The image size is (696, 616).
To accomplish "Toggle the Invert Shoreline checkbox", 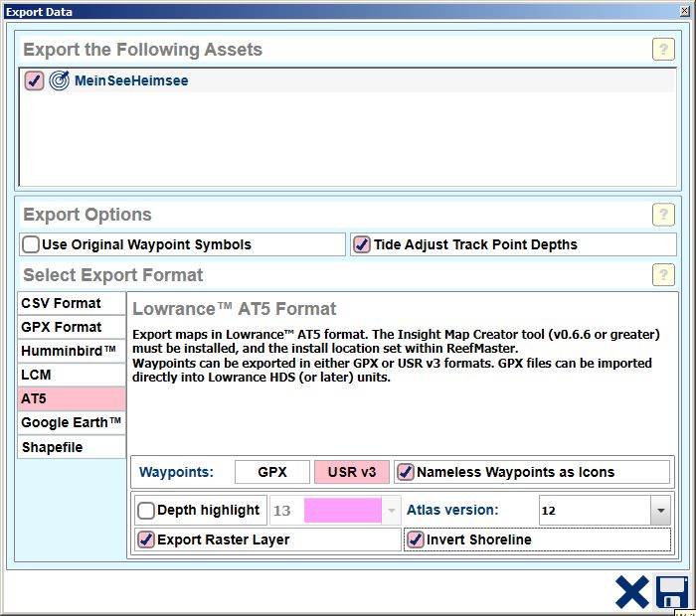I will [x=416, y=539].
